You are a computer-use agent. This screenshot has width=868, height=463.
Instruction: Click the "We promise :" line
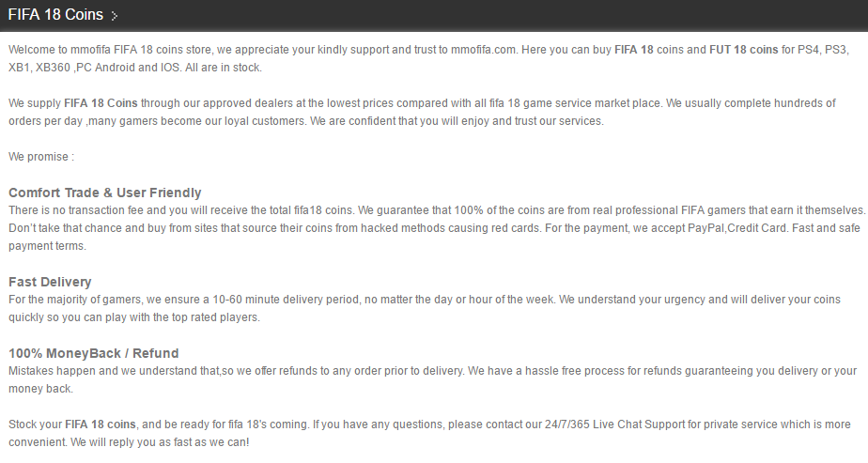(x=41, y=157)
